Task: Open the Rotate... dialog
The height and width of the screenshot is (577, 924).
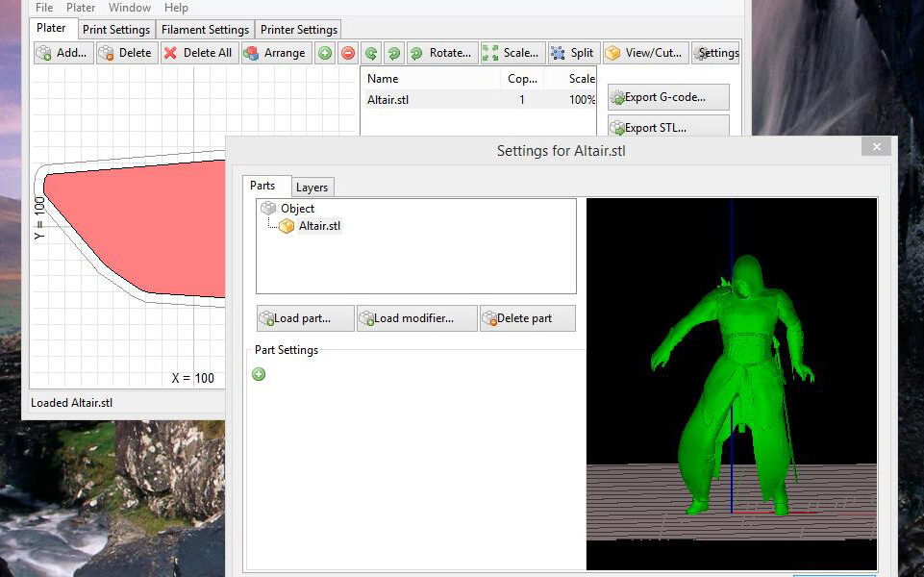Action: [x=441, y=53]
